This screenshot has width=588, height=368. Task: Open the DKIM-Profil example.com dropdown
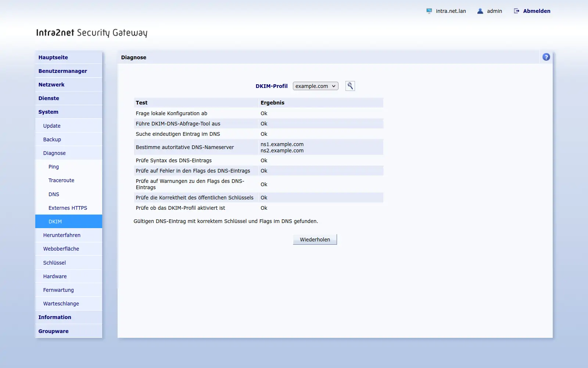[x=315, y=86]
